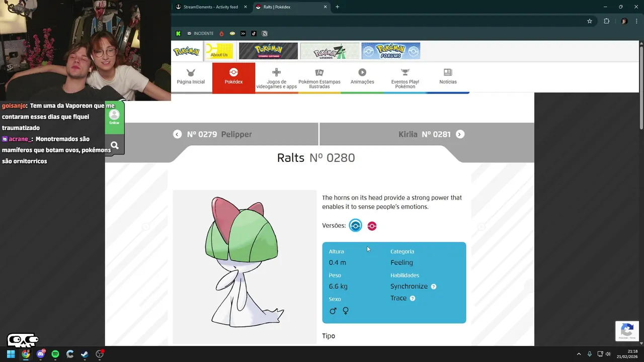Click left arrow beside Nº 0279
The image size is (644, 362).
click(x=177, y=134)
